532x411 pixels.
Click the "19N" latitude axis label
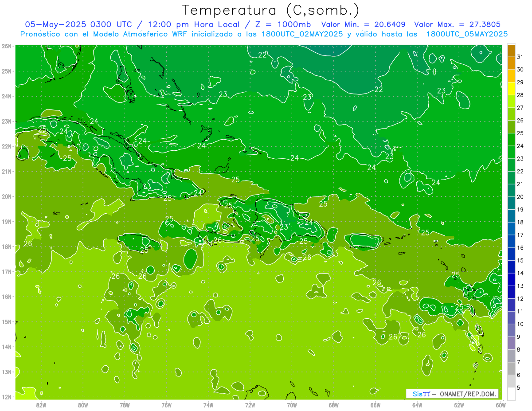pyautogui.click(x=7, y=221)
